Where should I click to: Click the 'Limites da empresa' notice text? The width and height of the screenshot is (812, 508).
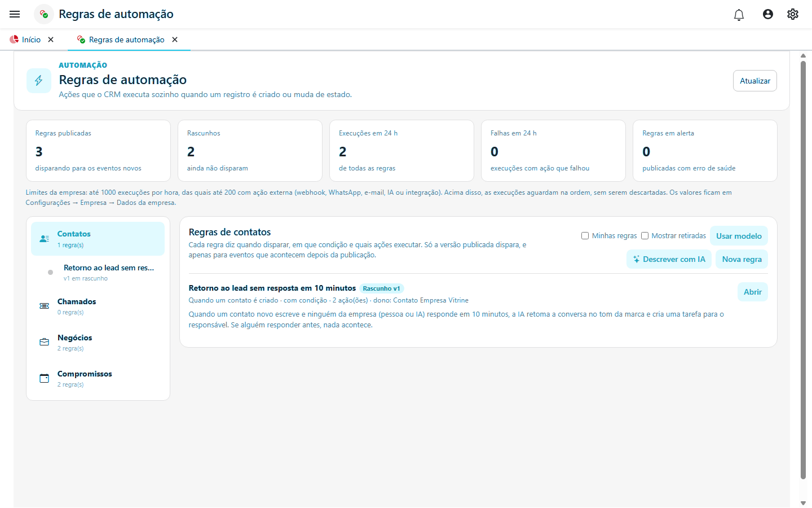point(378,198)
